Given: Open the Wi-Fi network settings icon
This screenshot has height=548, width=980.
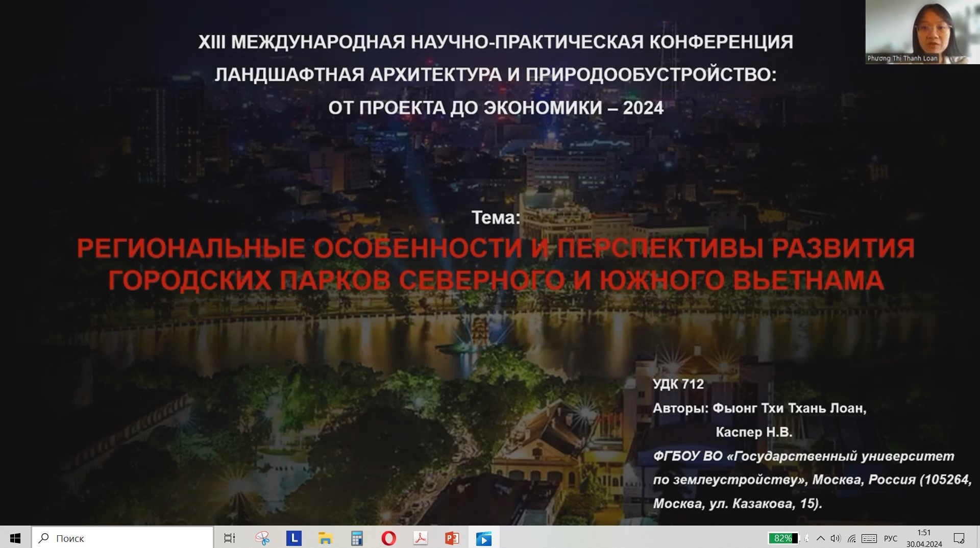Looking at the screenshot, I should 851,538.
